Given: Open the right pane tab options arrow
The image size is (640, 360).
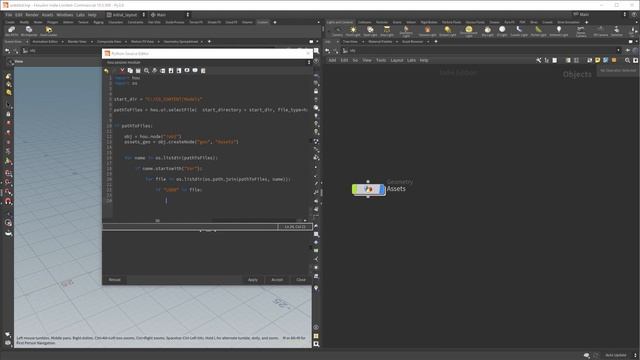Looking at the screenshot, I should (x=636, y=42).
